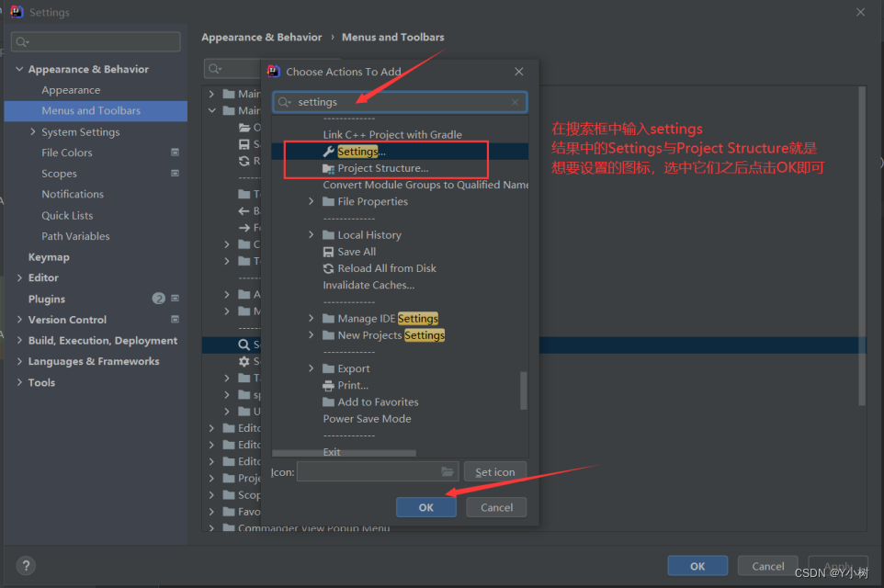Expand the Tools category
This screenshot has width=884, height=588.
click(x=19, y=381)
